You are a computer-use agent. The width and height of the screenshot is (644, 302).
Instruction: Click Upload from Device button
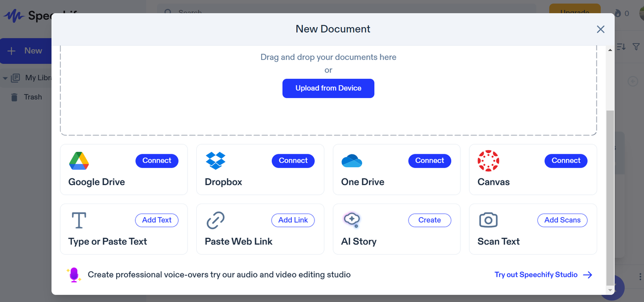[329, 88]
